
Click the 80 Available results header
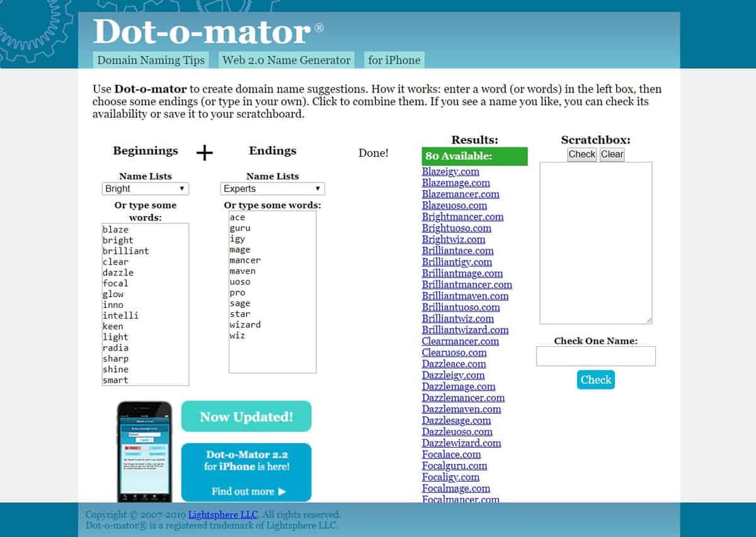point(475,156)
